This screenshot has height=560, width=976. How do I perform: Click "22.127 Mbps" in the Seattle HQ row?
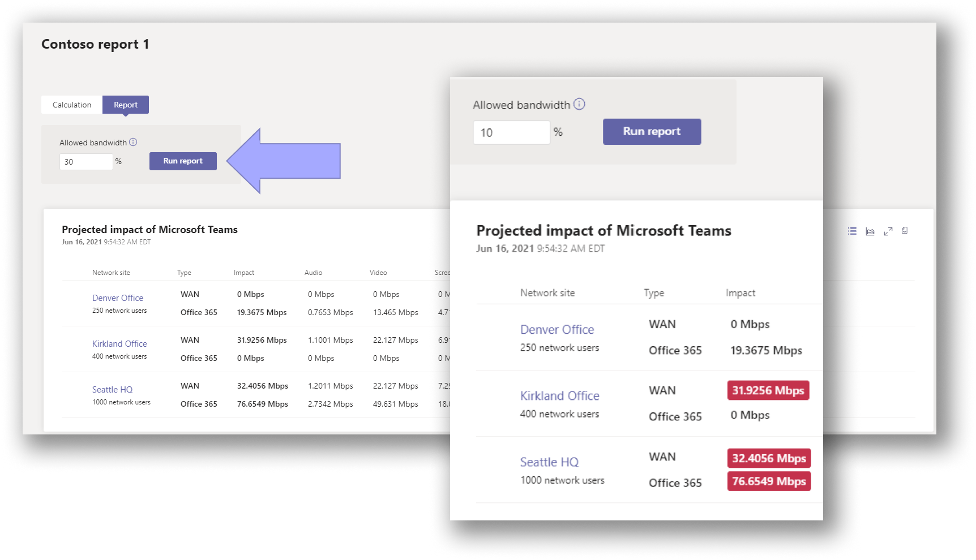point(396,386)
